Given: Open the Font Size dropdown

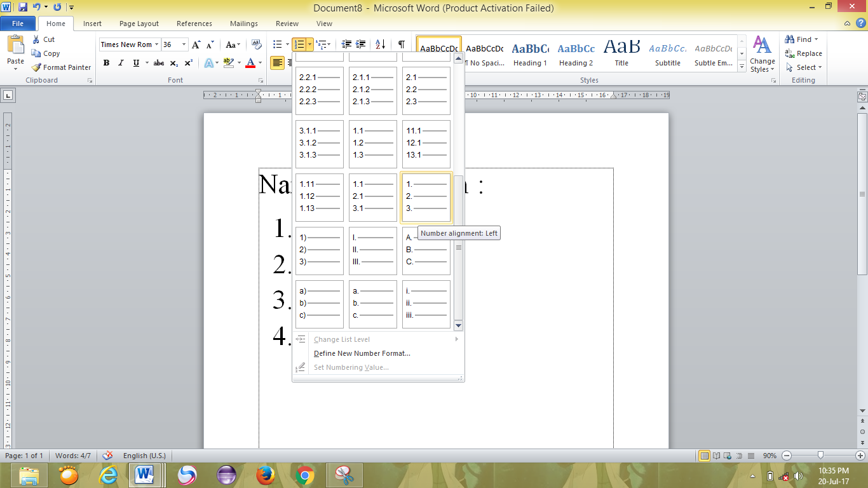Looking at the screenshot, I should (184, 44).
